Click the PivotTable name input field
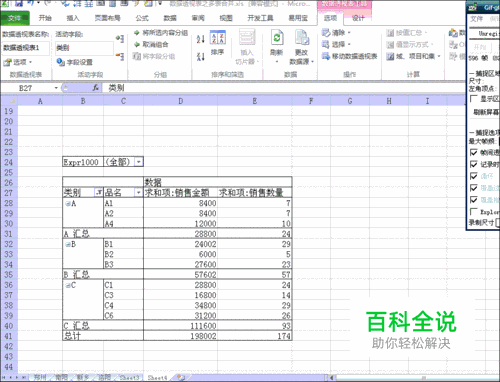 click(25, 48)
